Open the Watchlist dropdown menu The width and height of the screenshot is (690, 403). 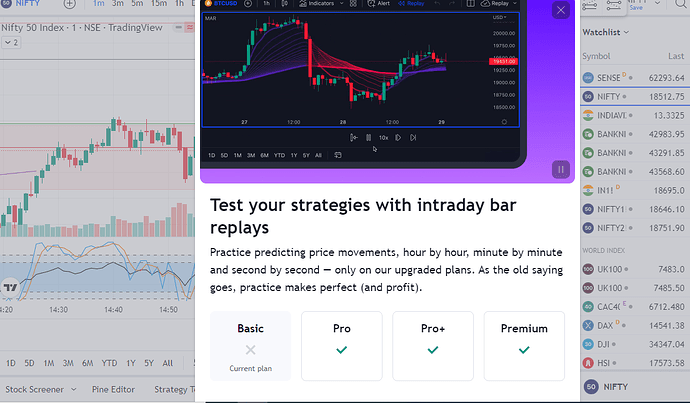coord(606,32)
